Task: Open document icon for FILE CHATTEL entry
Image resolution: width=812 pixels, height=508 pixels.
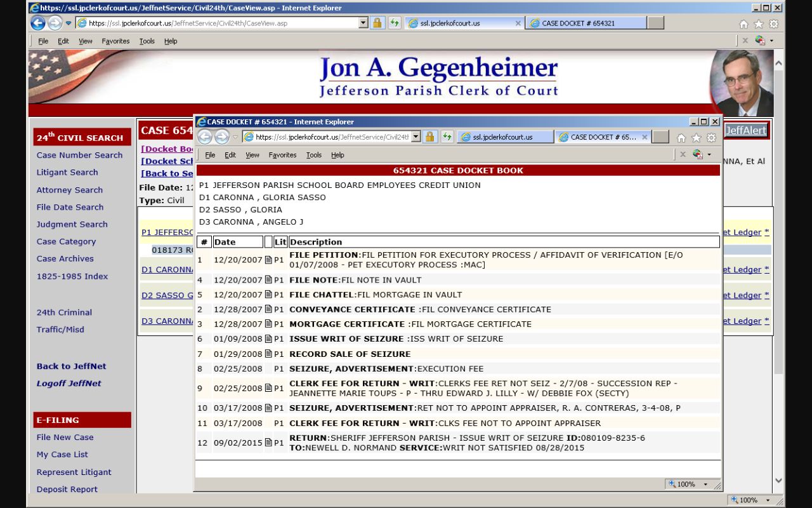Action: [x=268, y=295]
